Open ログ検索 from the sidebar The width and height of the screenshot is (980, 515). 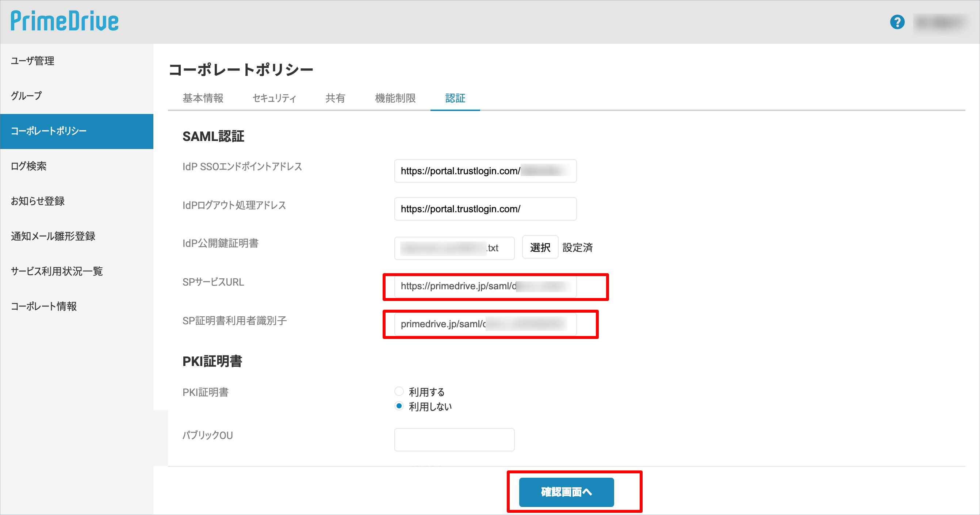76,166
